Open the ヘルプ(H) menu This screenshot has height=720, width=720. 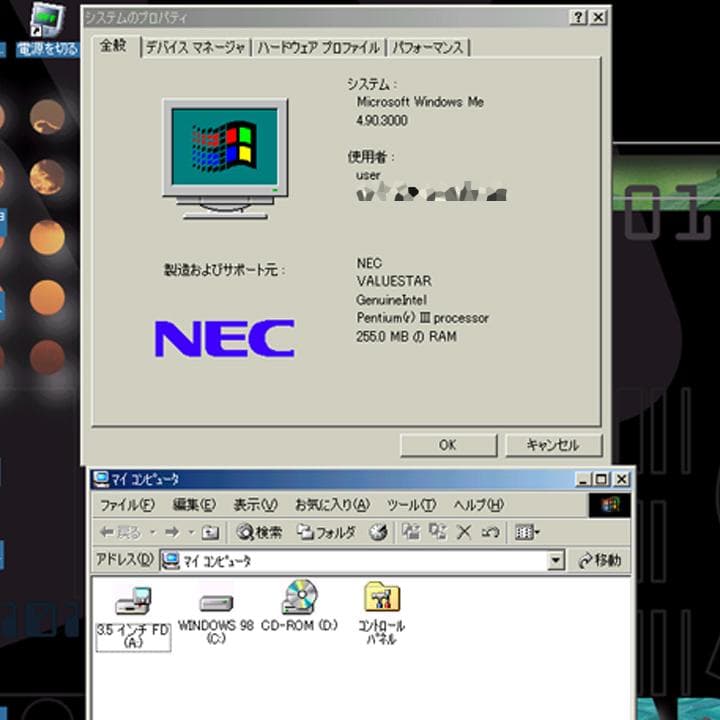tap(478, 505)
